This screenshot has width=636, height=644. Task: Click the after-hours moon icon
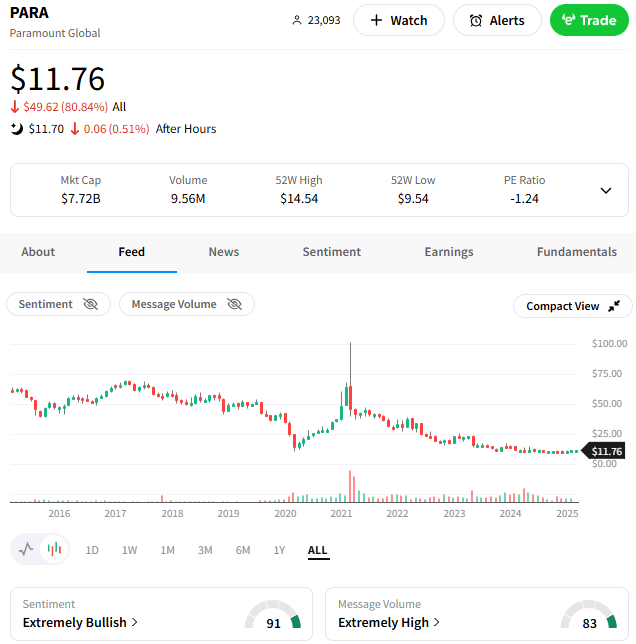(16, 129)
